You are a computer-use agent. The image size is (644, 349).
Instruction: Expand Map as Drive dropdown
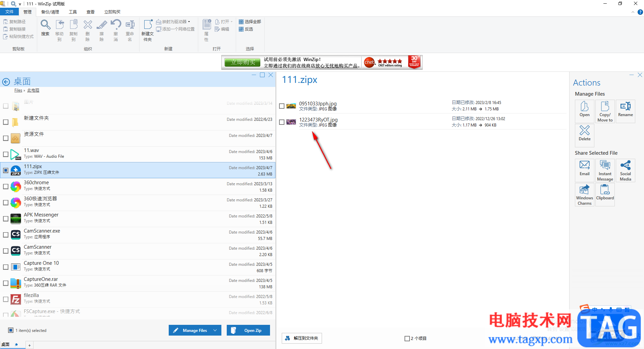pyautogui.click(x=189, y=22)
